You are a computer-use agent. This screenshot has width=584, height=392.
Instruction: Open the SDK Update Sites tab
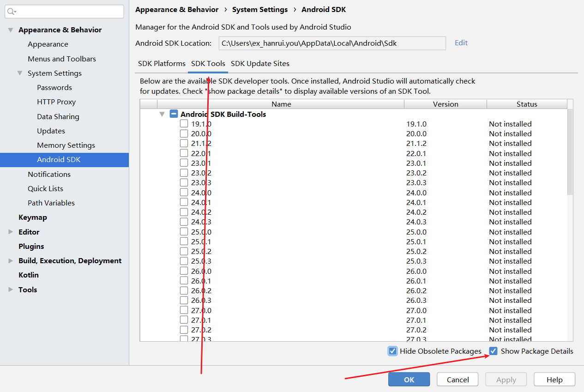(x=260, y=64)
